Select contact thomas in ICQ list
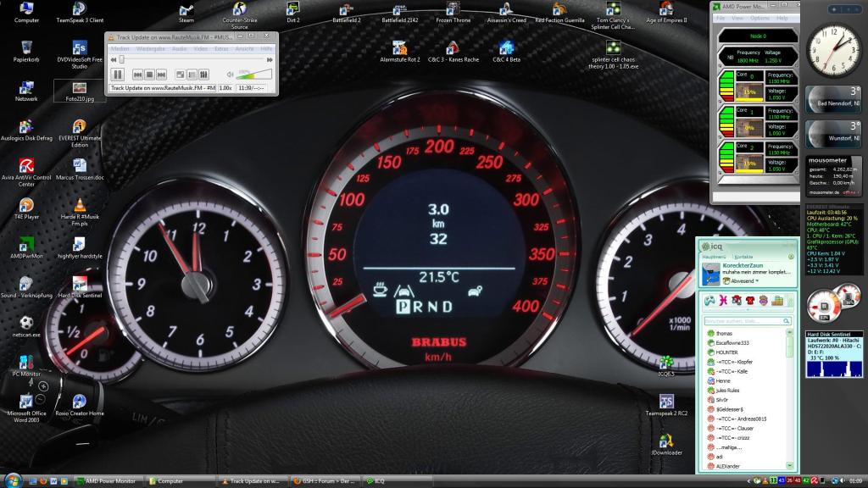Screen dimensions: 868x488 pyautogui.click(x=724, y=334)
